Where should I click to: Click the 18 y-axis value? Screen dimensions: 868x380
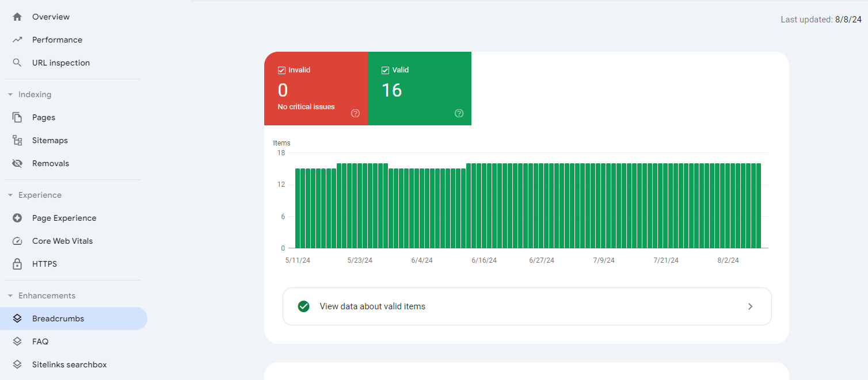[x=281, y=153]
